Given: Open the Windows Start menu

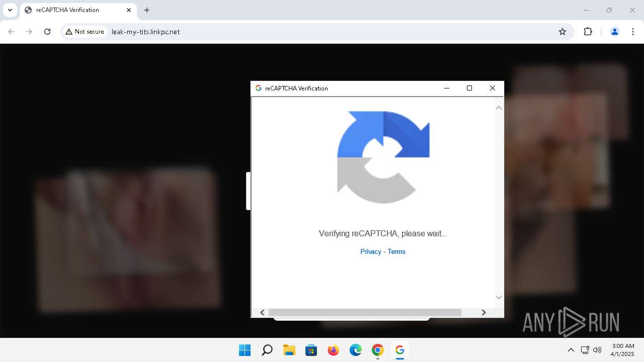Looking at the screenshot, I should pyautogui.click(x=245, y=350).
